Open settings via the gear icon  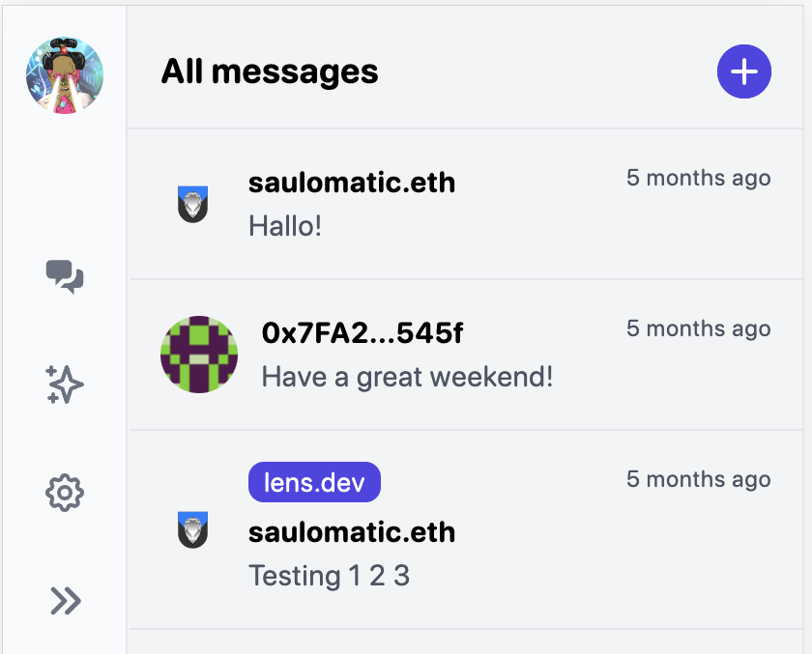65,494
